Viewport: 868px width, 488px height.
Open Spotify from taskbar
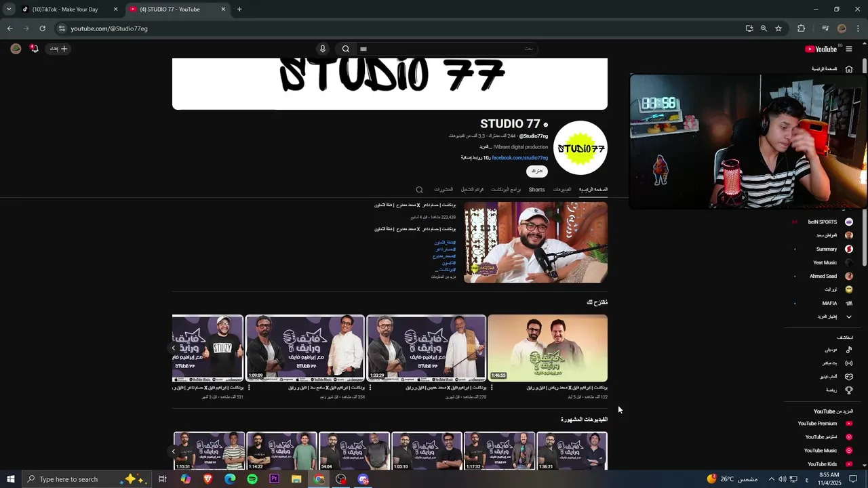(x=252, y=479)
